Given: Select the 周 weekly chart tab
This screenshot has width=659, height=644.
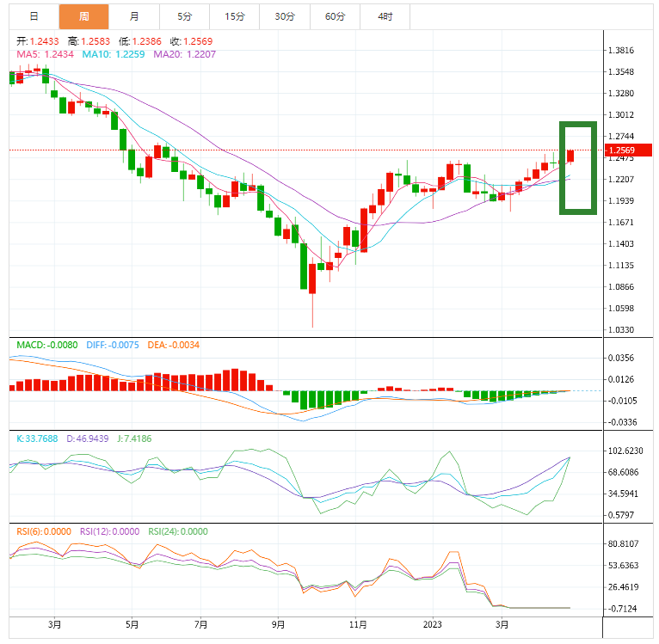Looking at the screenshot, I should [x=84, y=17].
